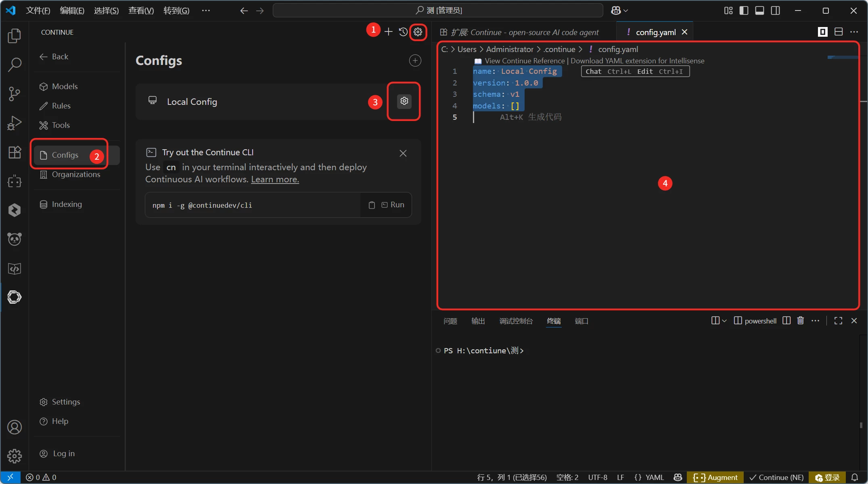Toggle the secondary sidebar layout button
Image resolution: width=868 pixels, height=484 pixels.
point(775,10)
